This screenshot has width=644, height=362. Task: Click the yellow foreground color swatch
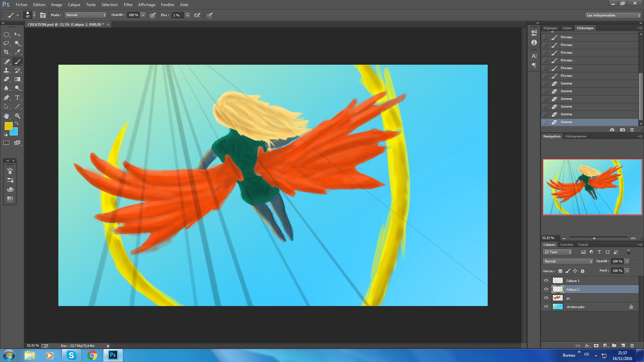[8, 126]
